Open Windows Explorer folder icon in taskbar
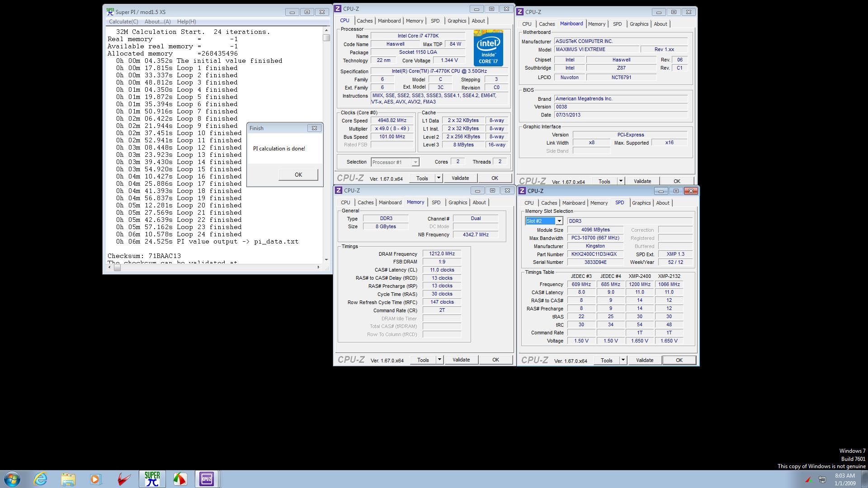This screenshot has width=868, height=488. 68,479
